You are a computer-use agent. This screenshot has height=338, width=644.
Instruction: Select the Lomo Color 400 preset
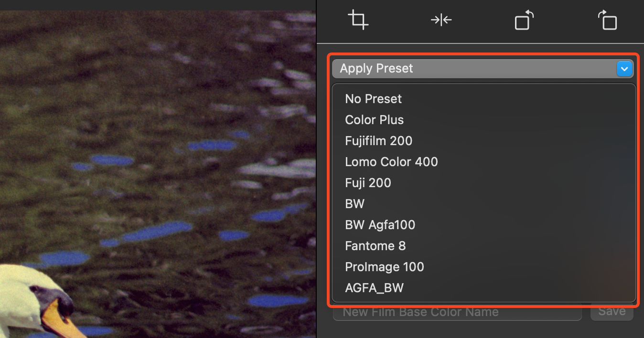tap(391, 161)
